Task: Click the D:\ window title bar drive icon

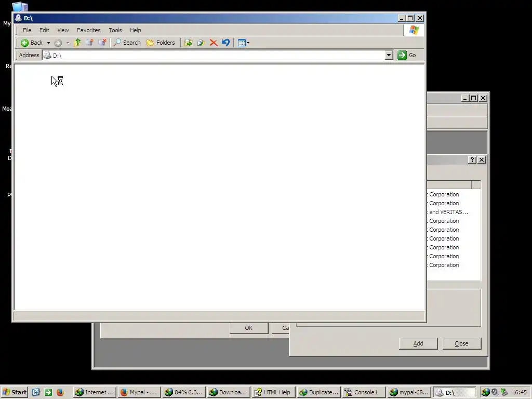Action: tap(18, 18)
